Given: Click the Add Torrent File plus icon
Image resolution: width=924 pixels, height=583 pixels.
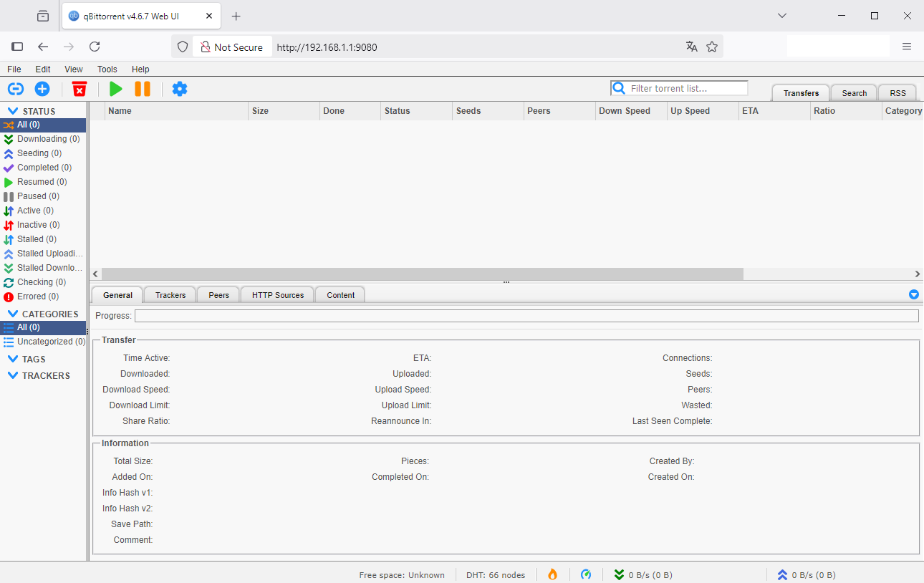Looking at the screenshot, I should [42, 89].
